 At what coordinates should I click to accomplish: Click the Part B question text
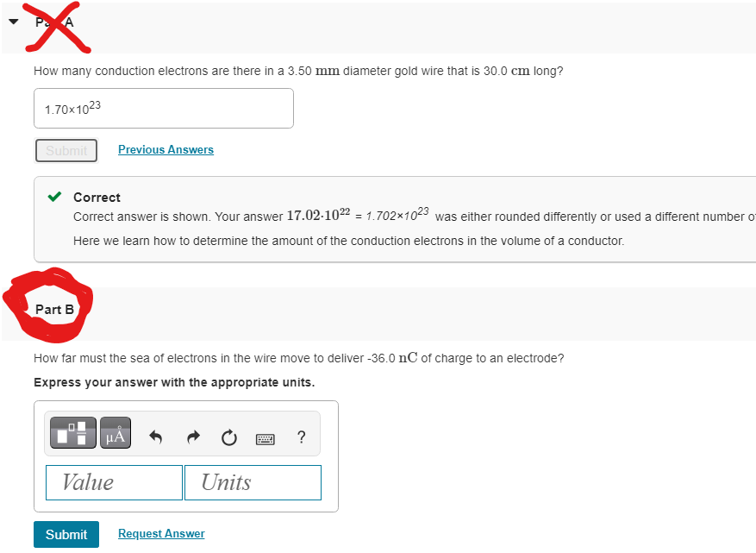coord(298,358)
